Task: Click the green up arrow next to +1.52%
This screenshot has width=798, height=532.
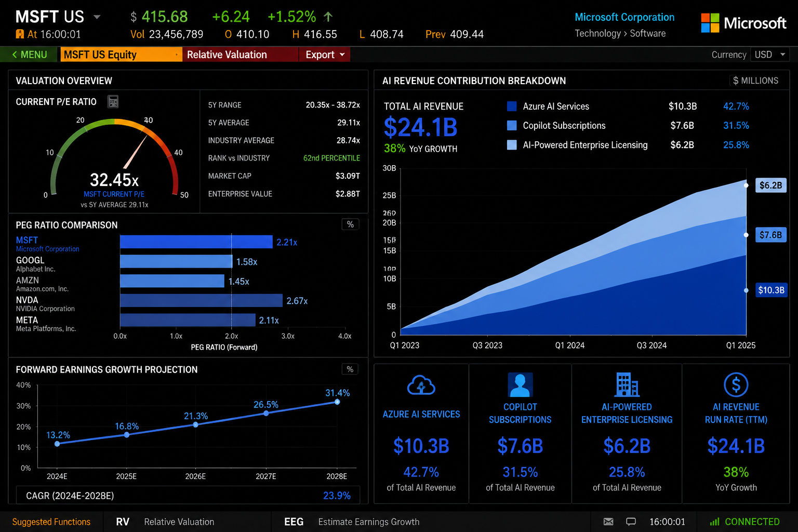Action: pos(328,17)
